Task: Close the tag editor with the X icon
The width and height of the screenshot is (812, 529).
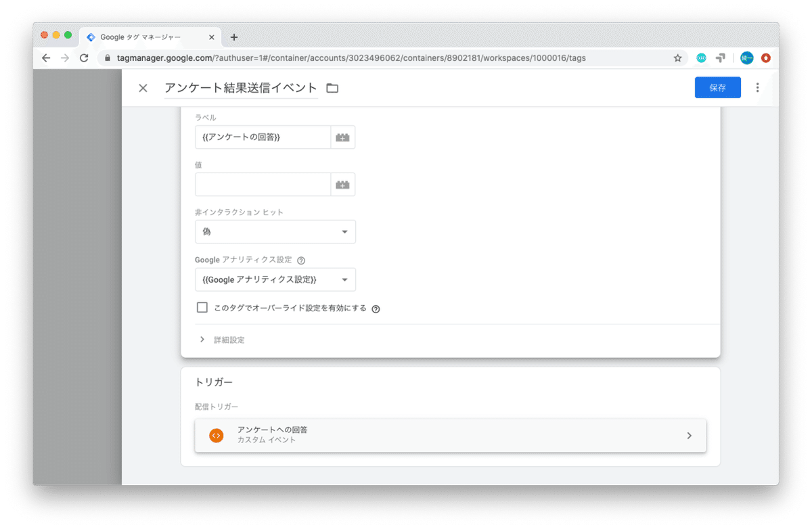Action: 143,88
